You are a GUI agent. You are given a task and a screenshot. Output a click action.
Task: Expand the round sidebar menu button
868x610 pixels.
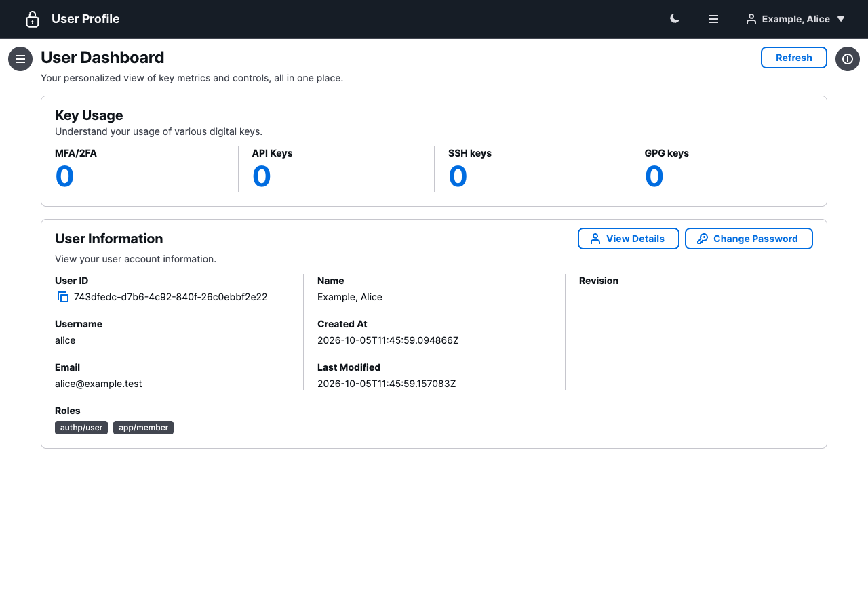(x=20, y=59)
